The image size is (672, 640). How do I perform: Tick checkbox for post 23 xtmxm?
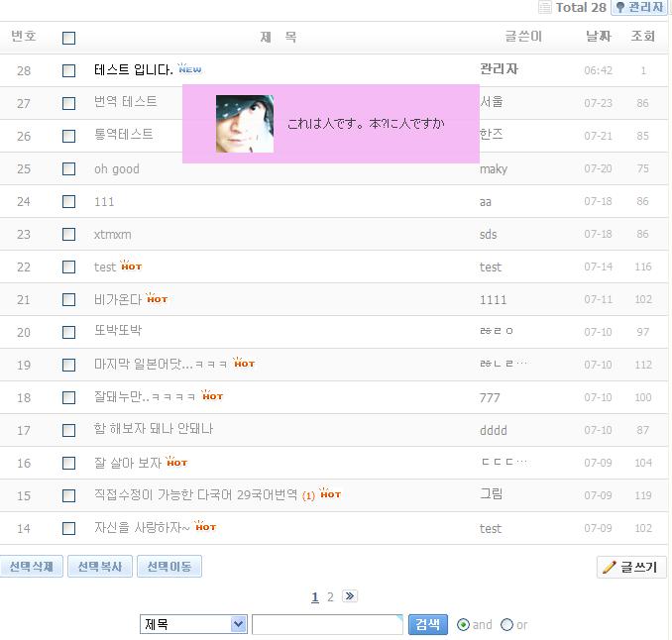pos(68,235)
